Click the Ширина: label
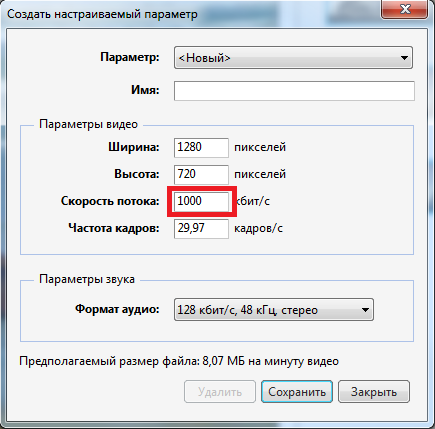Image resolution: width=435 pixels, height=429 pixels. click(x=134, y=147)
